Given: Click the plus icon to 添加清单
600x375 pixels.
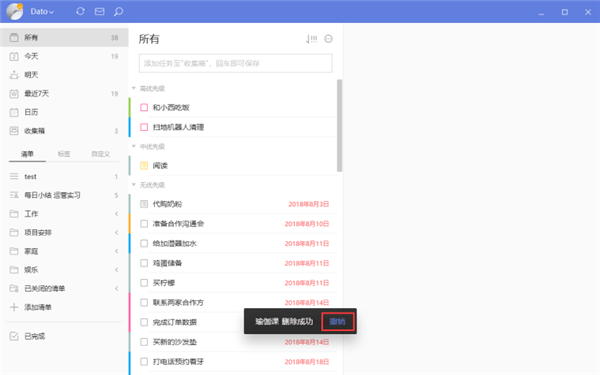Looking at the screenshot, I should (14, 307).
